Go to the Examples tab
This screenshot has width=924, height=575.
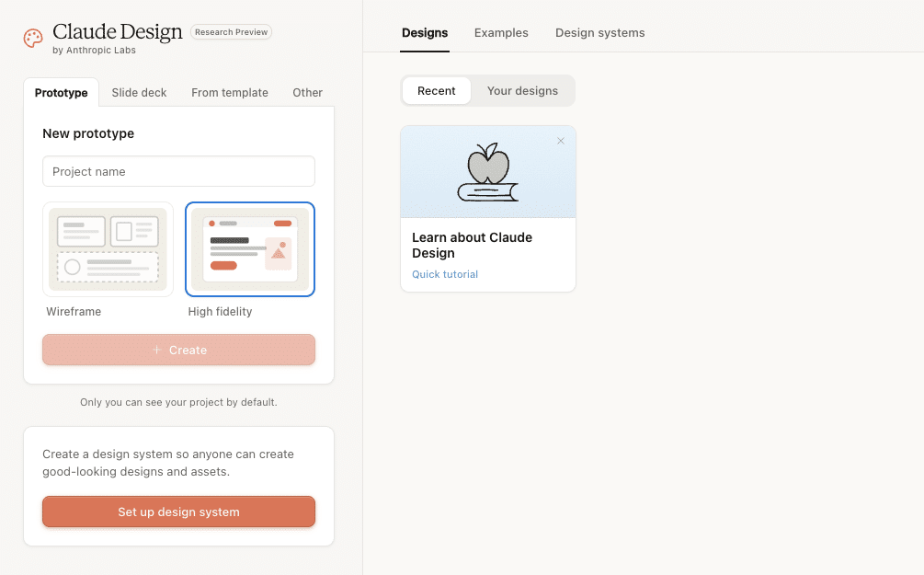[501, 33]
